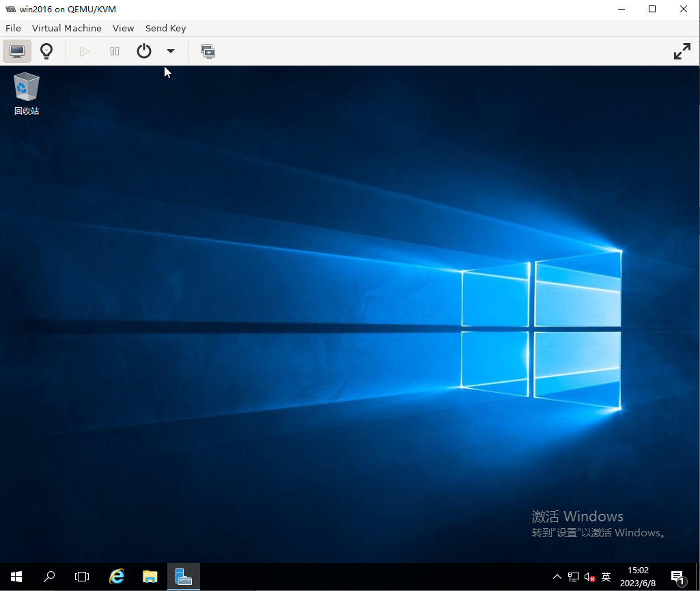Viewport: 700px width, 591px height.
Task: Switch to fullscreen mode
Action: [x=682, y=51]
